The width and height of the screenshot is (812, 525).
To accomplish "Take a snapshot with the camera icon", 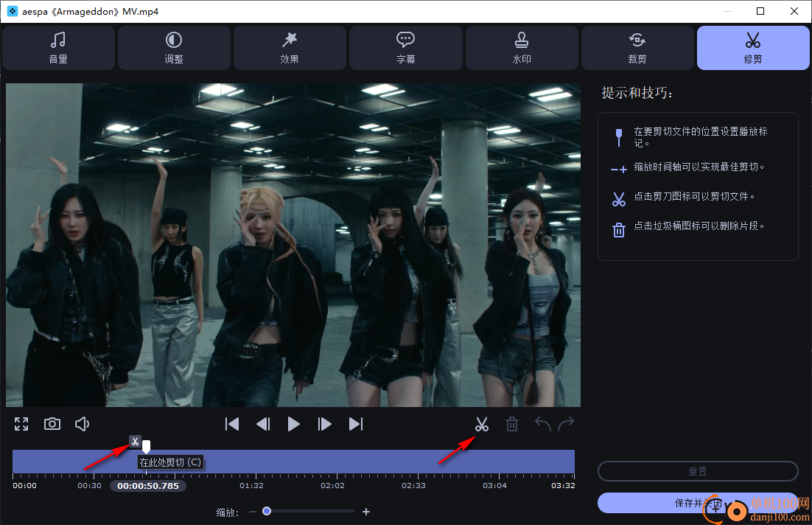I will tap(52, 424).
